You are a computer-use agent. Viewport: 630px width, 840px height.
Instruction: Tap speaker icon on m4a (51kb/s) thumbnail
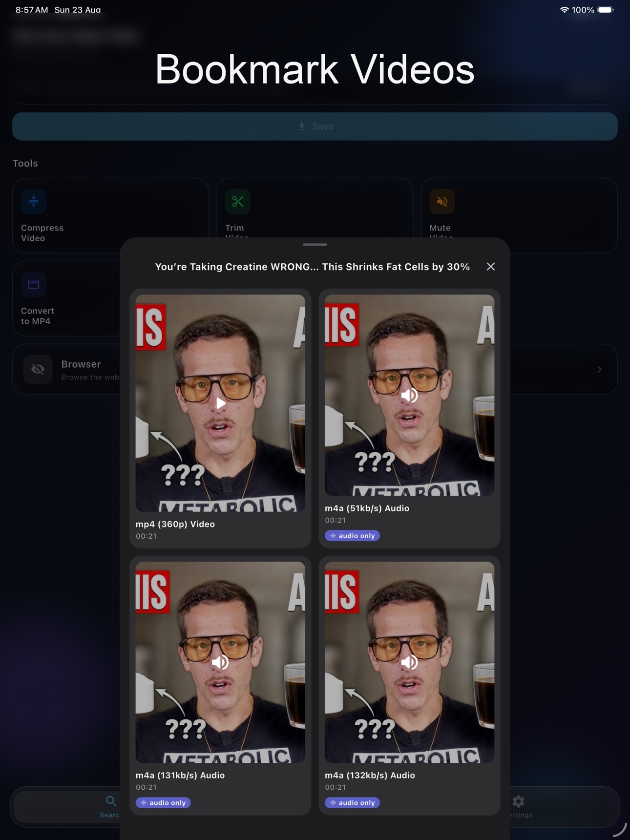tap(409, 395)
